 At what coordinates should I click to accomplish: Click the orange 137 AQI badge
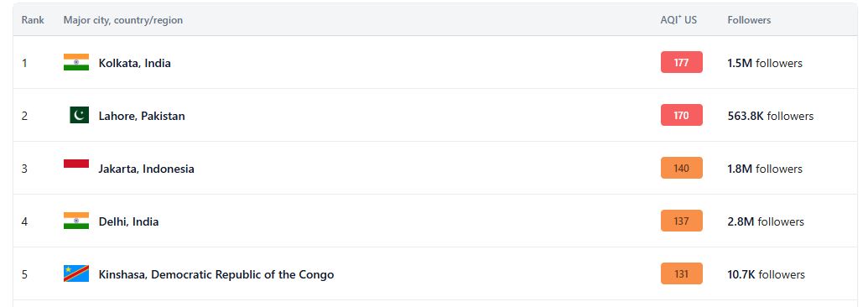(682, 221)
